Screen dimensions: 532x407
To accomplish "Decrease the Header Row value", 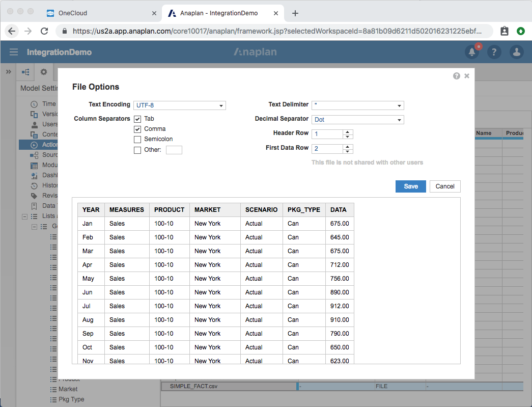I will click(347, 137).
